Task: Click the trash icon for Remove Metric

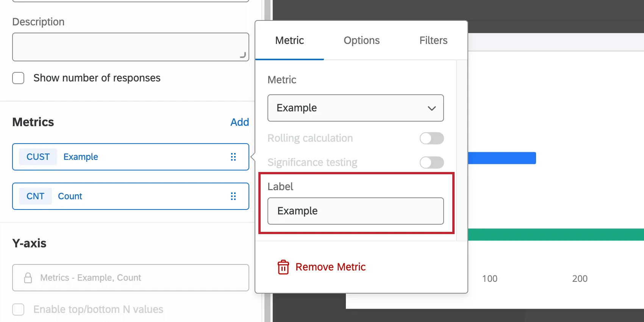Action: 283,267
